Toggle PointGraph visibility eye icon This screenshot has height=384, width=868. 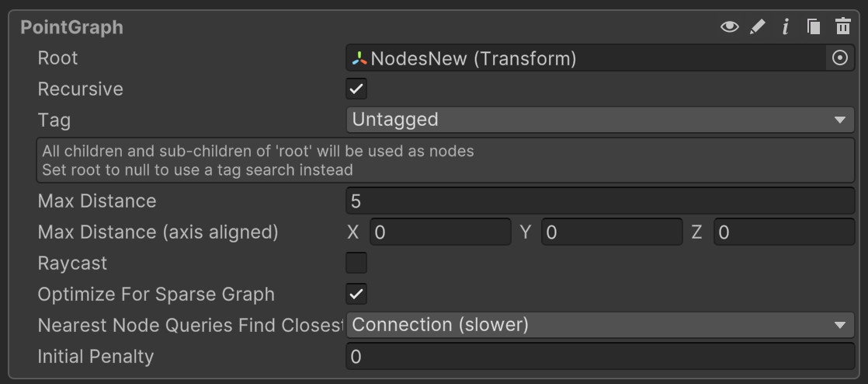(x=729, y=27)
